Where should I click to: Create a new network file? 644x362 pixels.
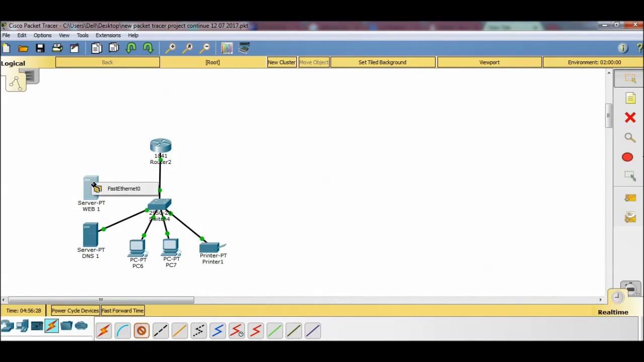point(6,48)
